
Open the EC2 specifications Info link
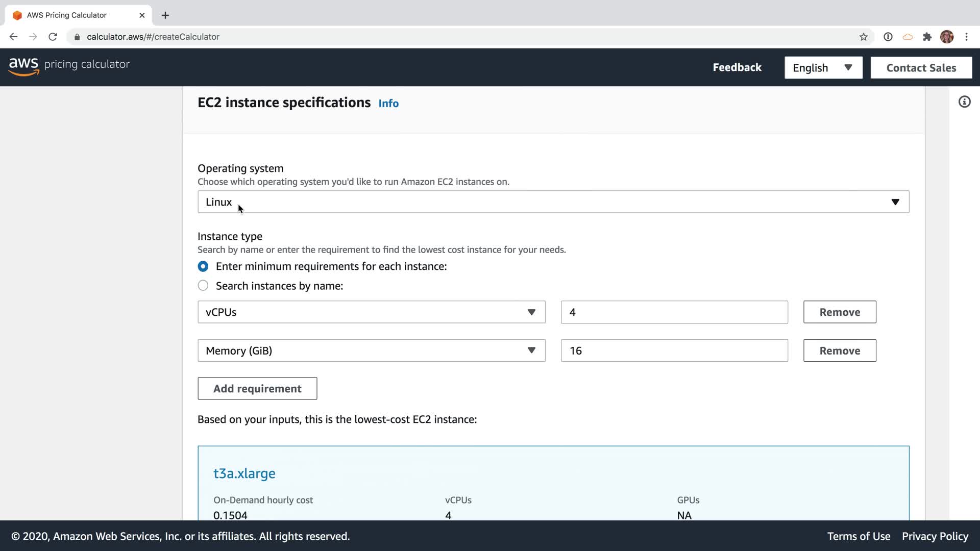[388, 104]
